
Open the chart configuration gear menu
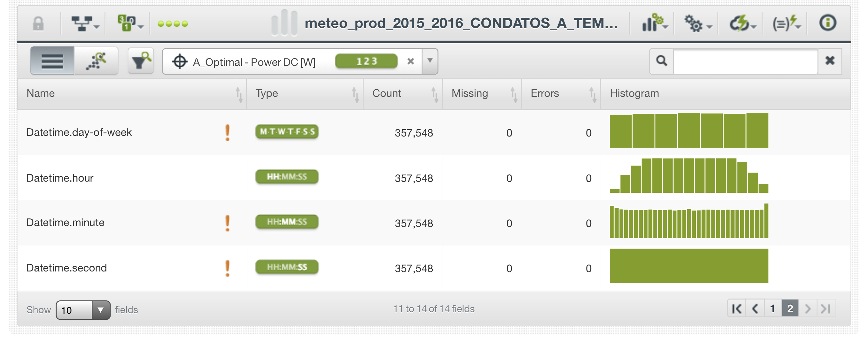[x=654, y=23]
